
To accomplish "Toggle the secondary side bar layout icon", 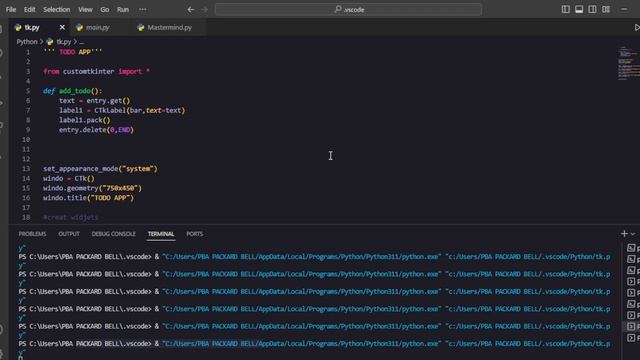I will [x=592, y=9].
